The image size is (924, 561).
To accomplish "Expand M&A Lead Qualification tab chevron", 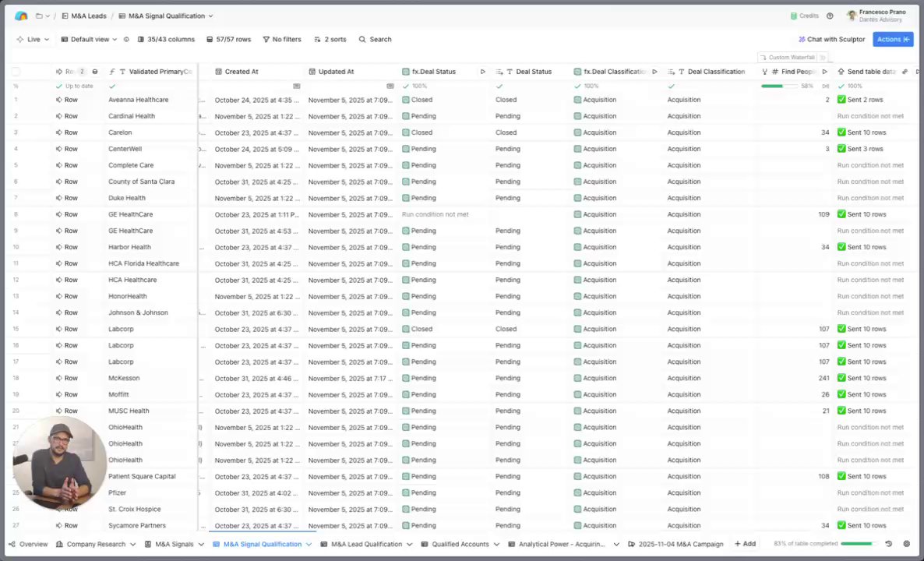I will (x=409, y=545).
